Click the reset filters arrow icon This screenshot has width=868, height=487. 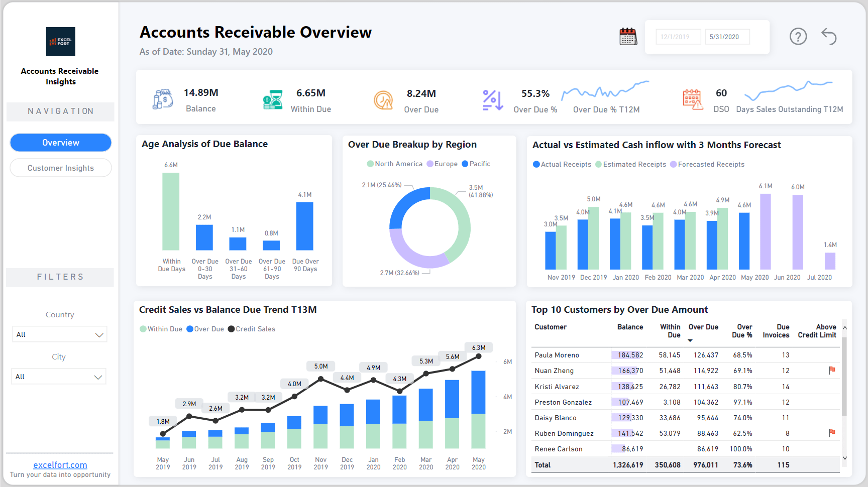(829, 36)
